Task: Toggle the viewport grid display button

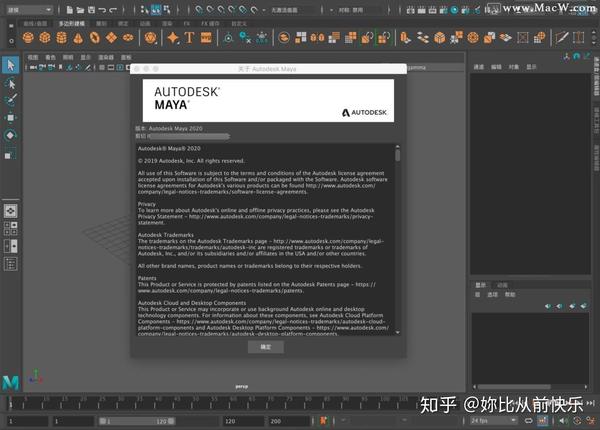Action: coord(102,68)
